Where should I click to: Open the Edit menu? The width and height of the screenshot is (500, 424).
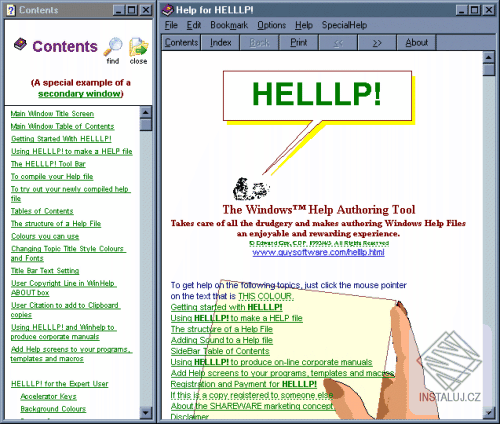click(x=194, y=25)
